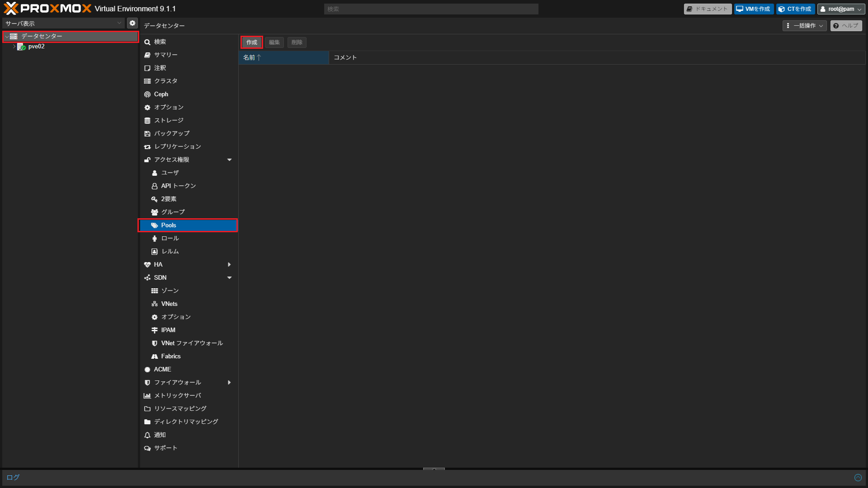Screen dimensions: 868x488
Task: Select the 通知 bell entry
Action: pyautogui.click(x=160, y=435)
